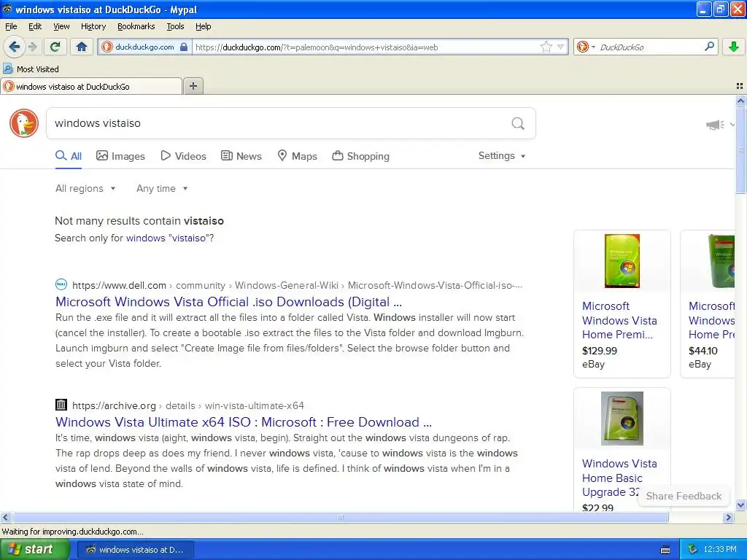Click the $44.10 eBay product card

pyautogui.click(x=708, y=304)
